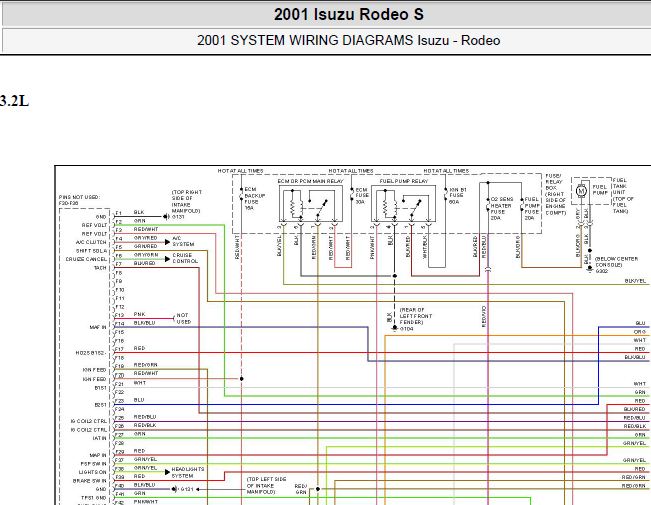This screenshot has height=505, width=651.
Task: Click the "FUEL TANK UNIT" label
Action: point(623,196)
